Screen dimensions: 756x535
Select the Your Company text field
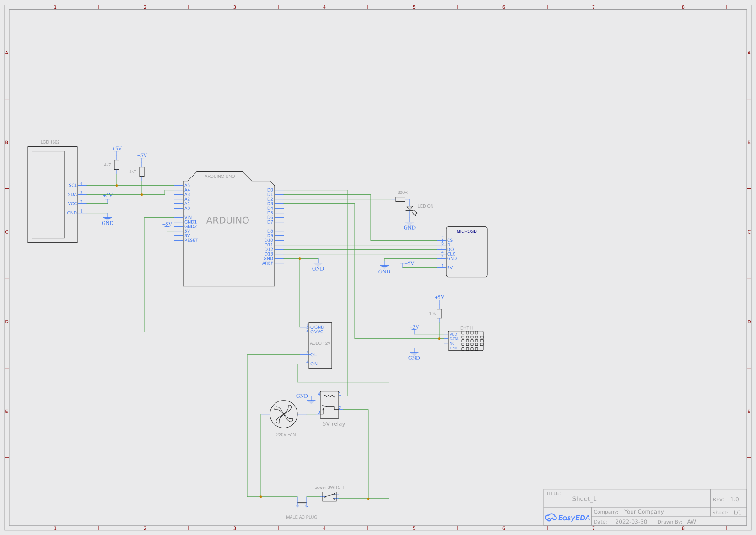tap(644, 512)
